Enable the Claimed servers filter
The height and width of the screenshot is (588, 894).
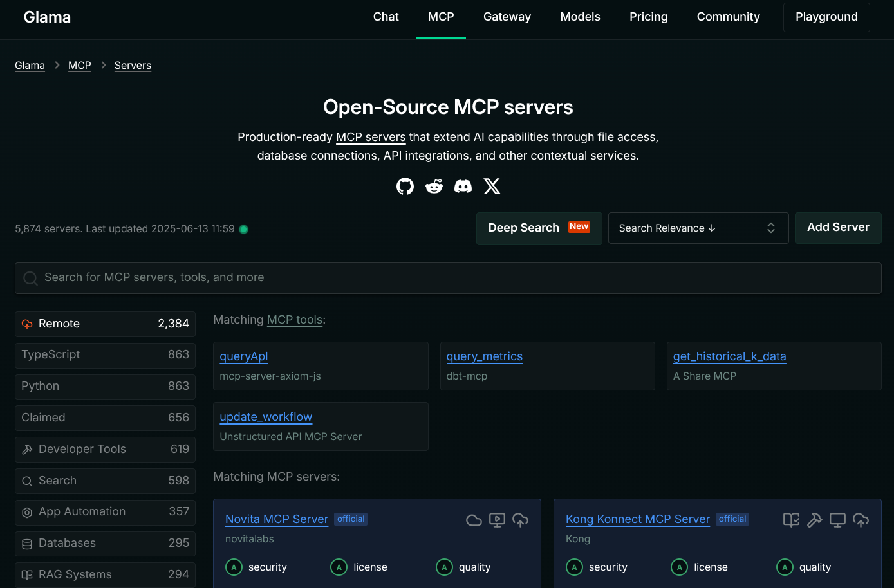coord(105,418)
